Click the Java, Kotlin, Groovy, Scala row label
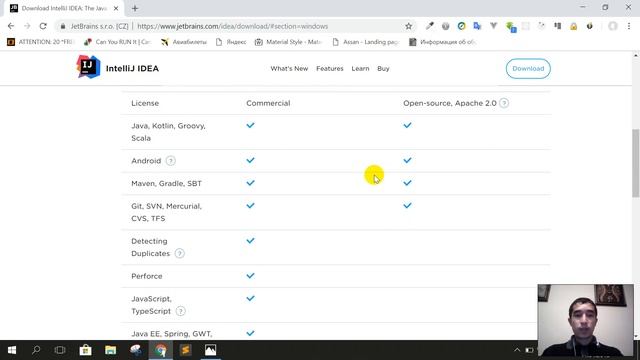 click(x=168, y=132)
